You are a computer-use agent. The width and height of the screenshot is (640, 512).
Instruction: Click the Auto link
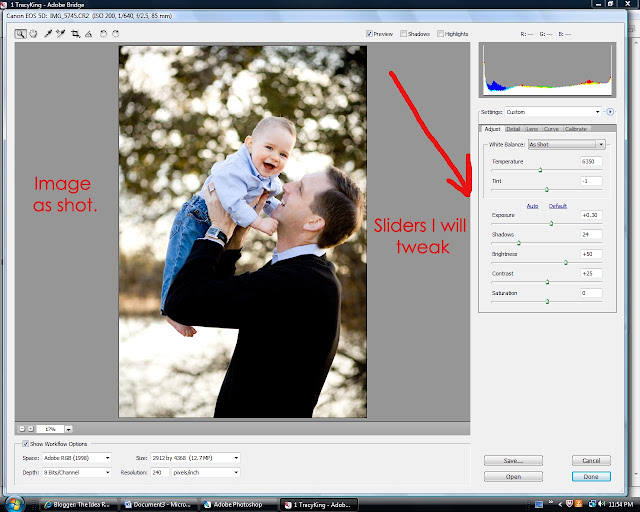pos(532,206)
